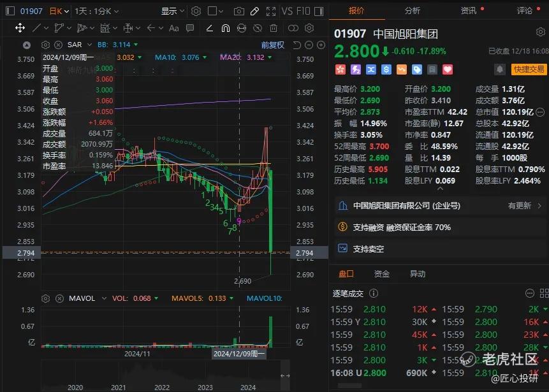The height and width of the screenshot is (392, 549).
Task: Select the polygon shape drawing tool
Action: (x=59, y=27)
